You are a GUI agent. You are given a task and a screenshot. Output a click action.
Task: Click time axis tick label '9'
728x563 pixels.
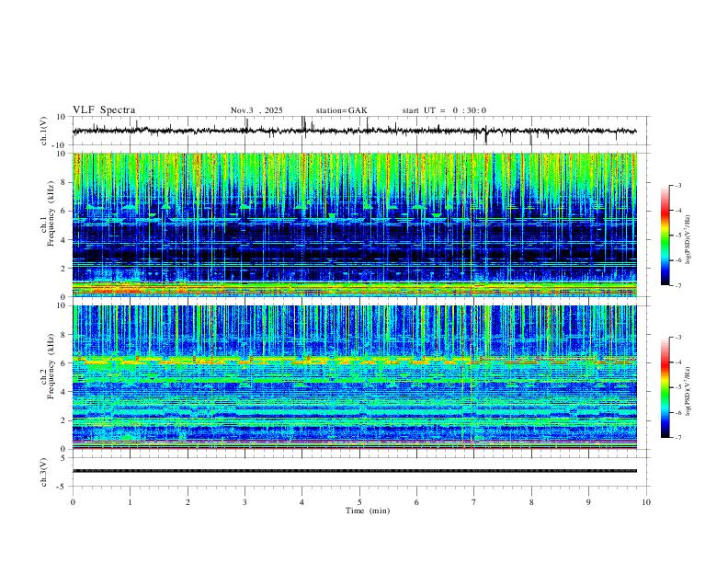tap(588, 502)
